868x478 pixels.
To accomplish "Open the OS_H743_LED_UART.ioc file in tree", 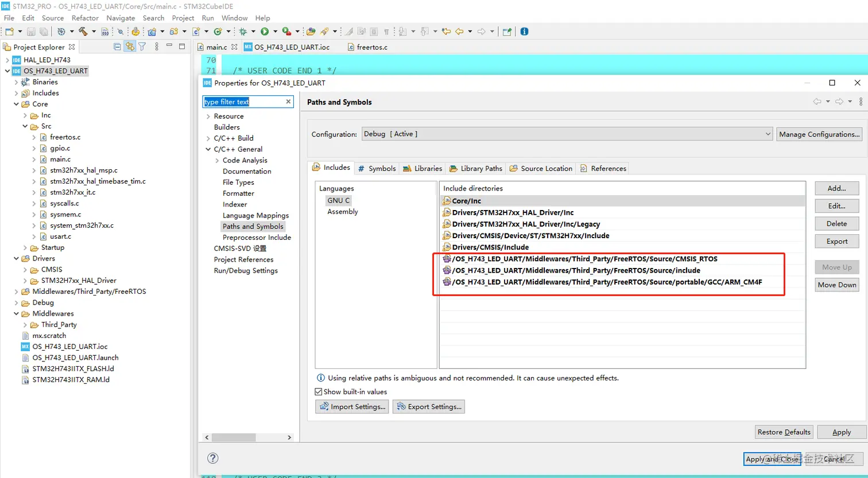I will [x=69, y=347].
